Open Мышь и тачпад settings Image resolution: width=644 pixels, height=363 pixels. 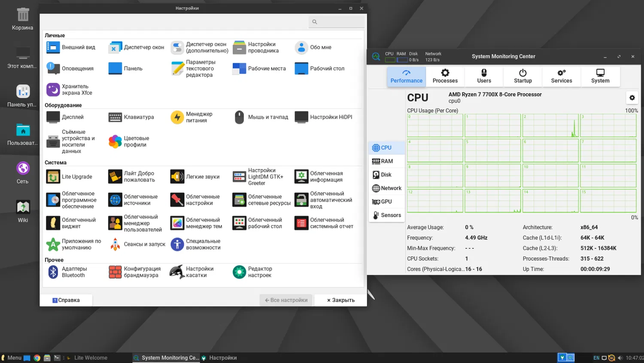[x=261, y=117]
